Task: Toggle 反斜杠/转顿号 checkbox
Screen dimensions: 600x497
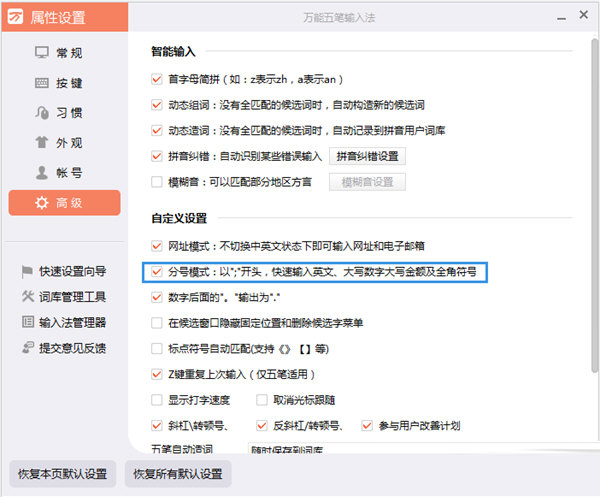Action: pos(262,425)
